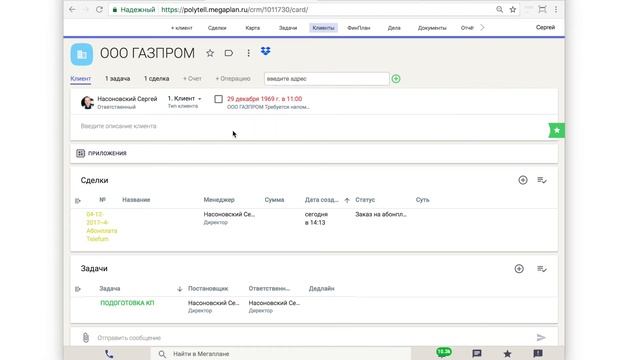Sort deals by Дата созд. arrow

click(x=347, y=200)
